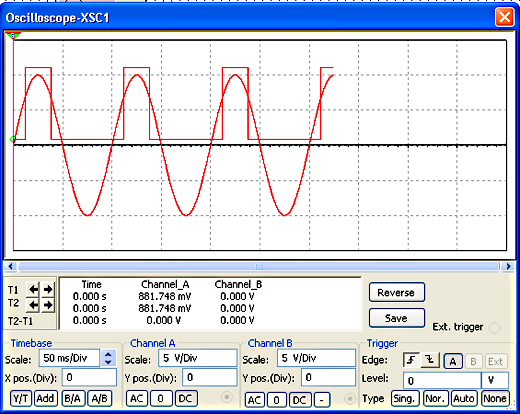Click the Channel A scale field
The width and height of the screenshot is (520, 414).
pyautogui.click(x=197, y=358)
